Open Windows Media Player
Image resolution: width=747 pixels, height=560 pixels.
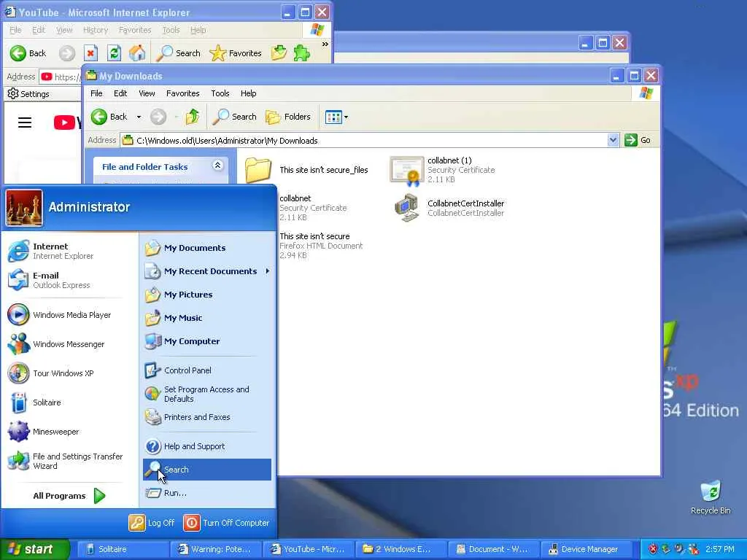(x=60, y=315)
